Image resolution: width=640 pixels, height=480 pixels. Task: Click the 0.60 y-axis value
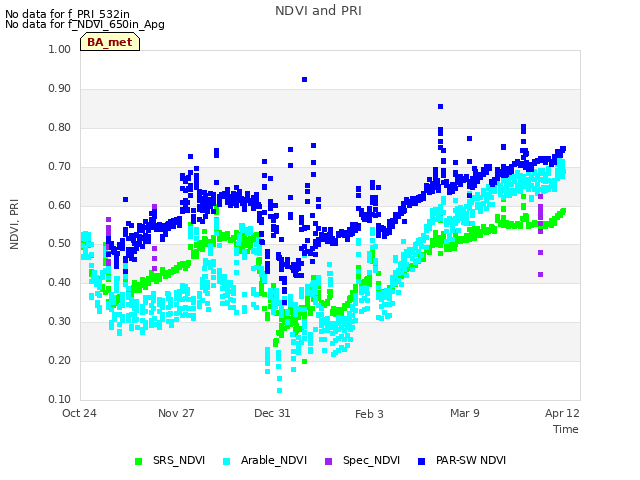click(x=60, y=205)
